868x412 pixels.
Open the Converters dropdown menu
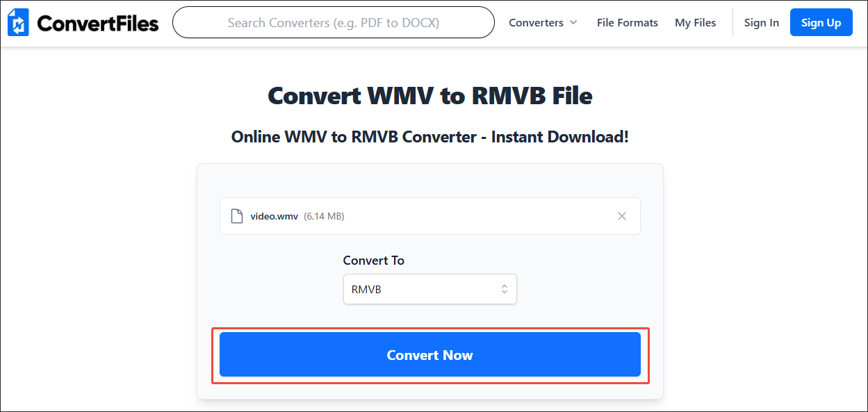[542, 22]
